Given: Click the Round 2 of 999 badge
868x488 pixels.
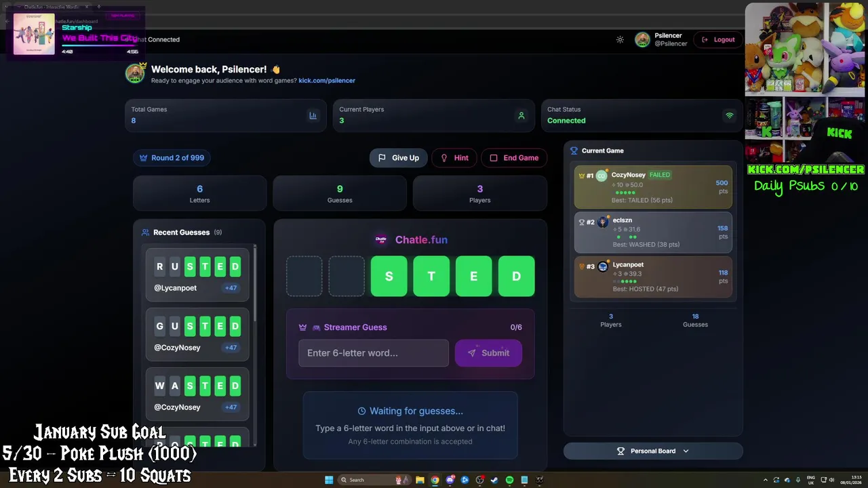Looking at the screenshot, I should [x=172, y=158].
